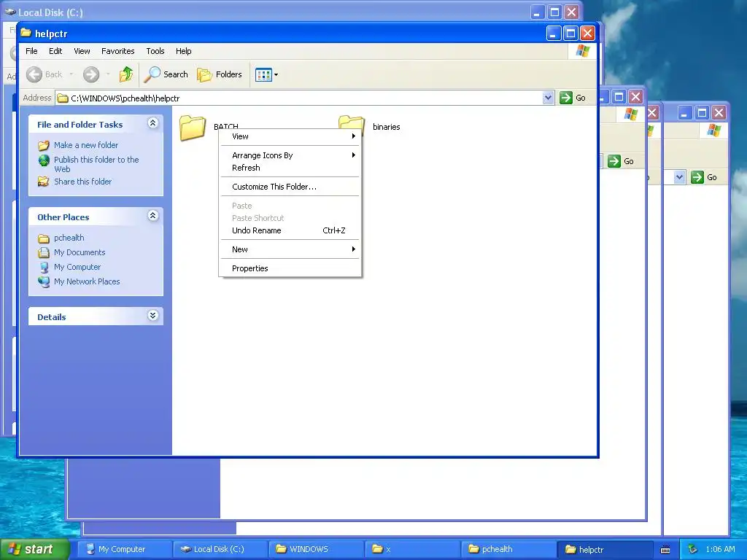
Task: Go to pchealth in Other Places
Action: [69, 238]
